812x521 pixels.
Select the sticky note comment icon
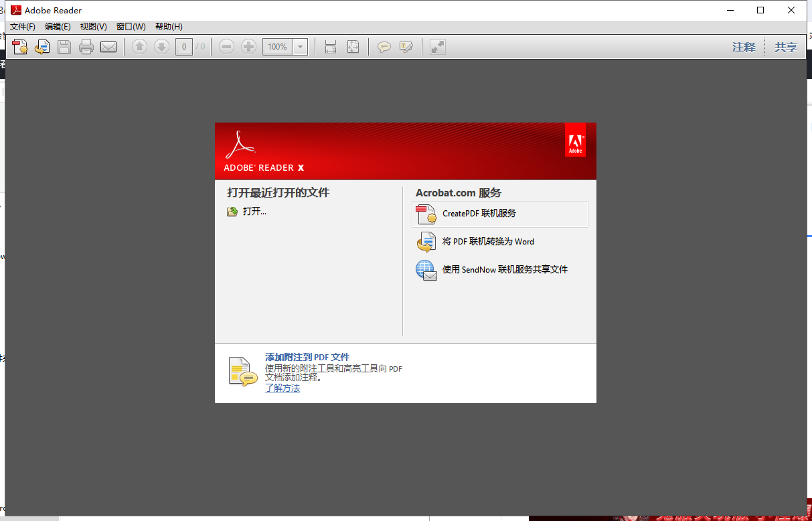tap(384, 47)
